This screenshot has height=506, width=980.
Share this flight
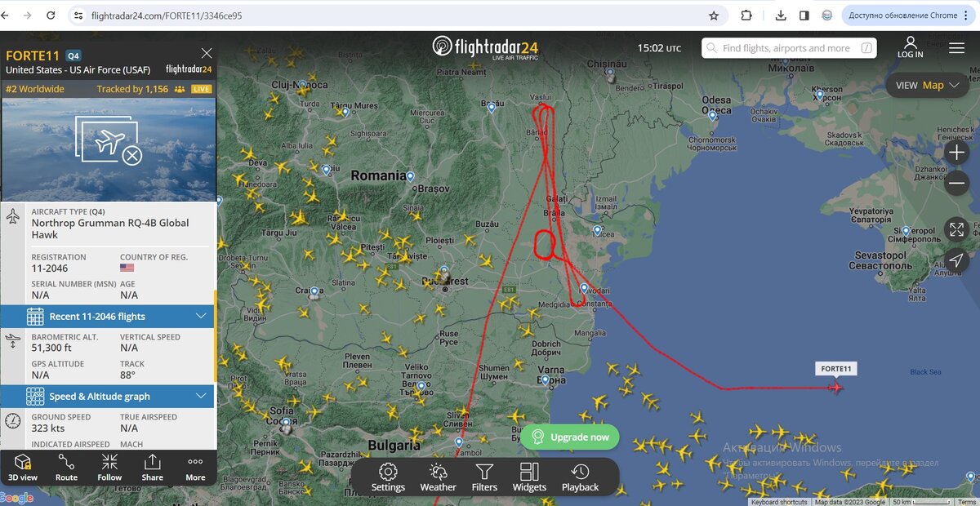152,468
